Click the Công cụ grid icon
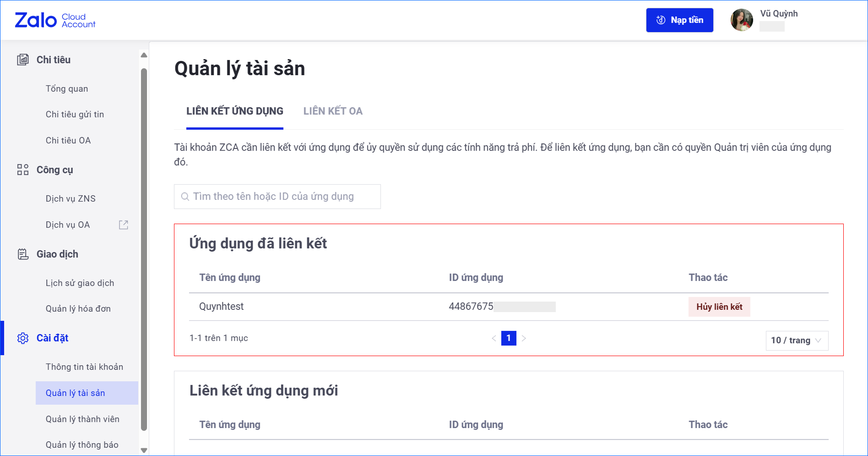 [23, 170]
